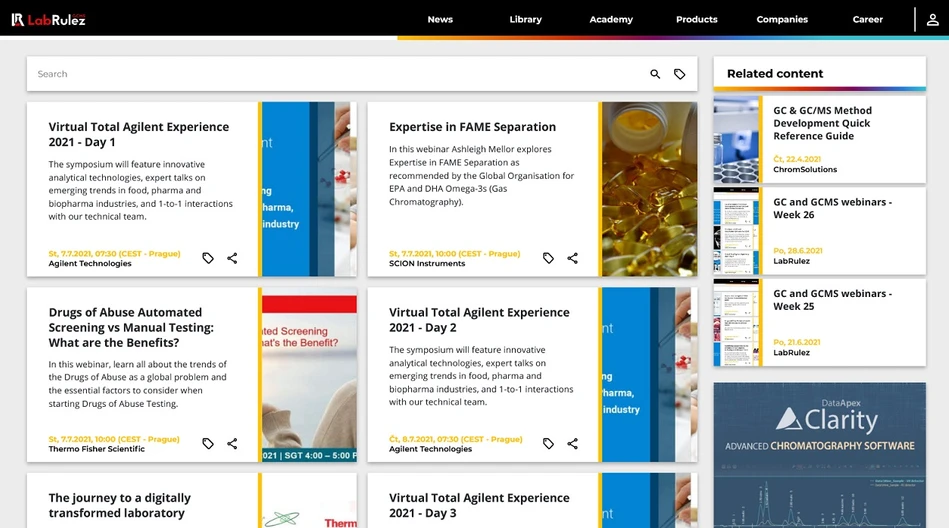The height and width of the screenshot is (528, 949).
Task: Share the Agilent Experience Day 1 card
Action: pos(232,258)
